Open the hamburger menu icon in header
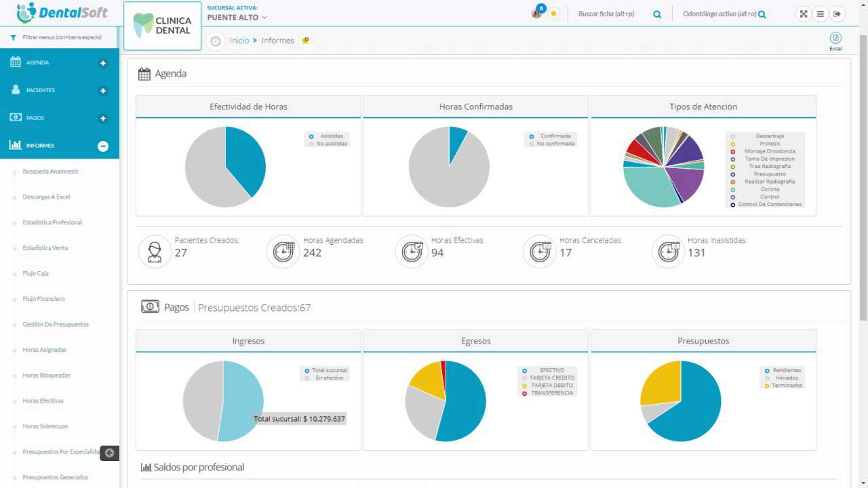Screen dimensions: 868x488 (821, 14)
